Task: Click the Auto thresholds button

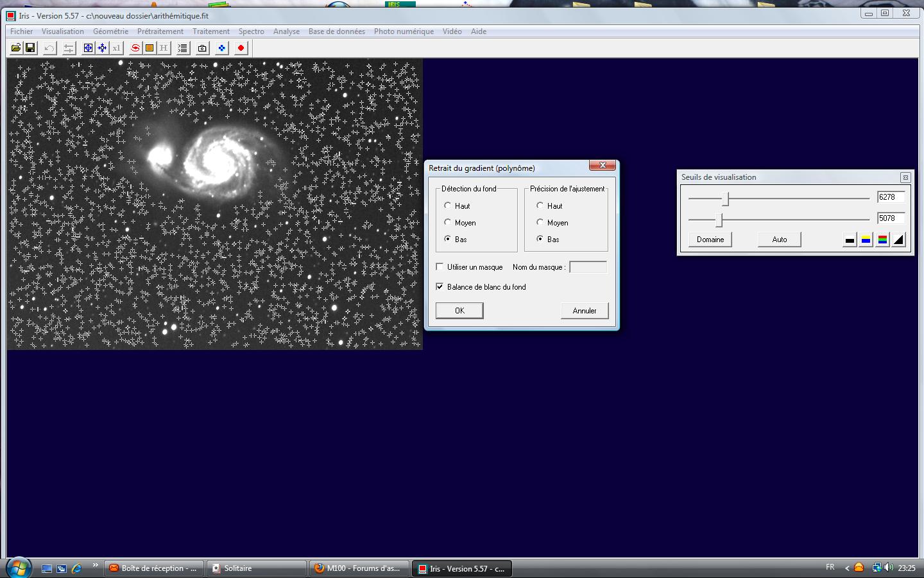Action: pos(780,240)
